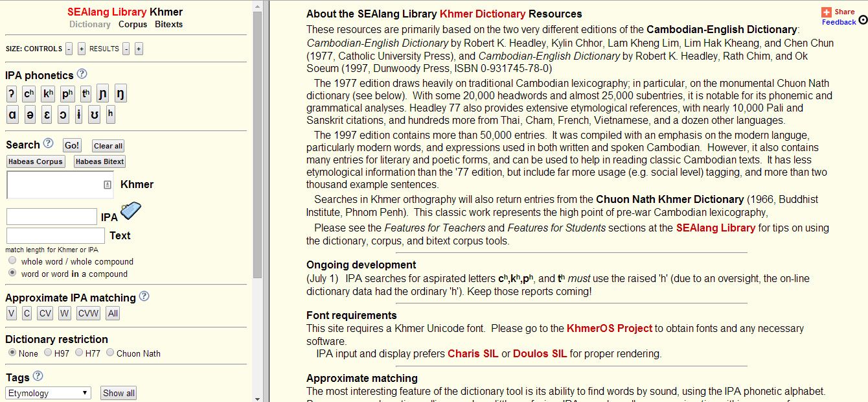Click the left panel scrollbar thumb
This screenshot has height=402, width=868.
tap(257, 144)
